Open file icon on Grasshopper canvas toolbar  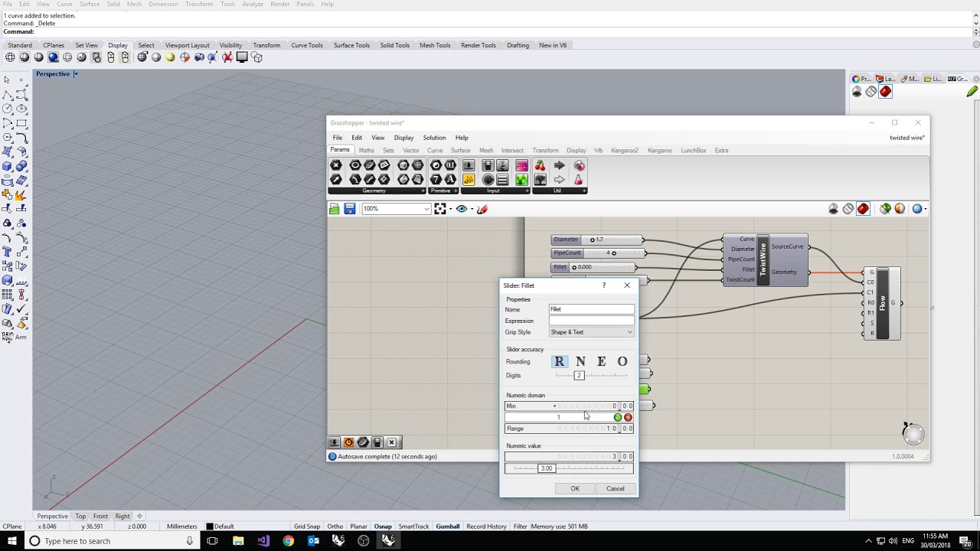pyautogui.click(x=335, y=209)
